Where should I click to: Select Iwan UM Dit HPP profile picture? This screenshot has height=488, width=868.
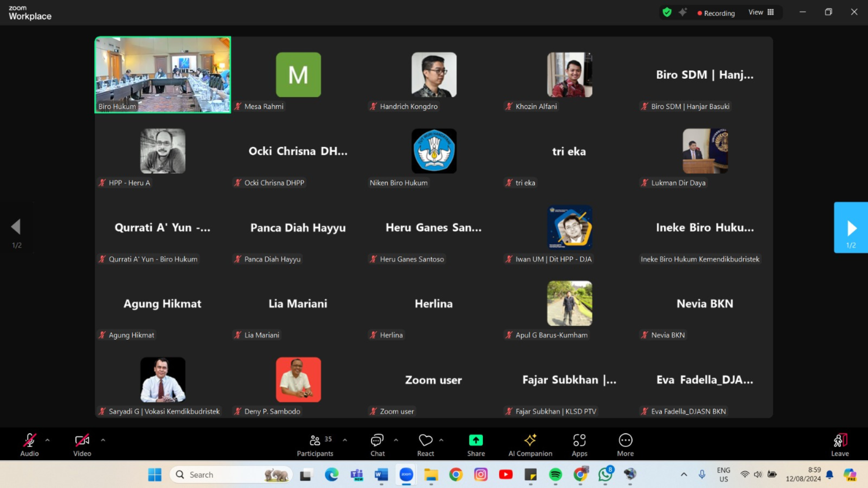coord(570,227)
